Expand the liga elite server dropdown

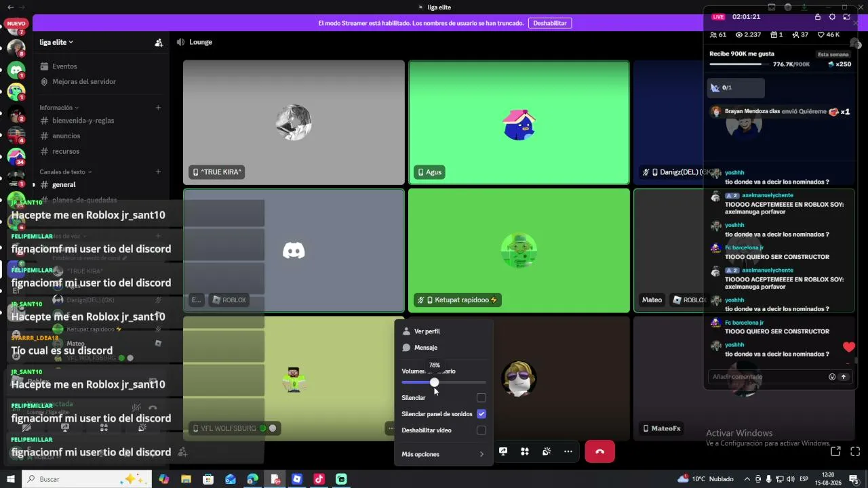56,42
